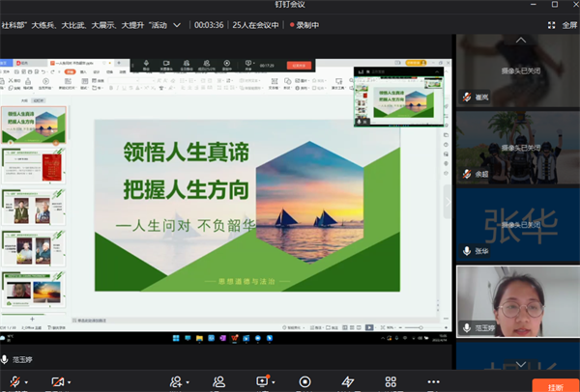The width and height of the screenshot is (580, 392).
Task: Click mic icon on 范玉婷's video tile
Action: 467,327
